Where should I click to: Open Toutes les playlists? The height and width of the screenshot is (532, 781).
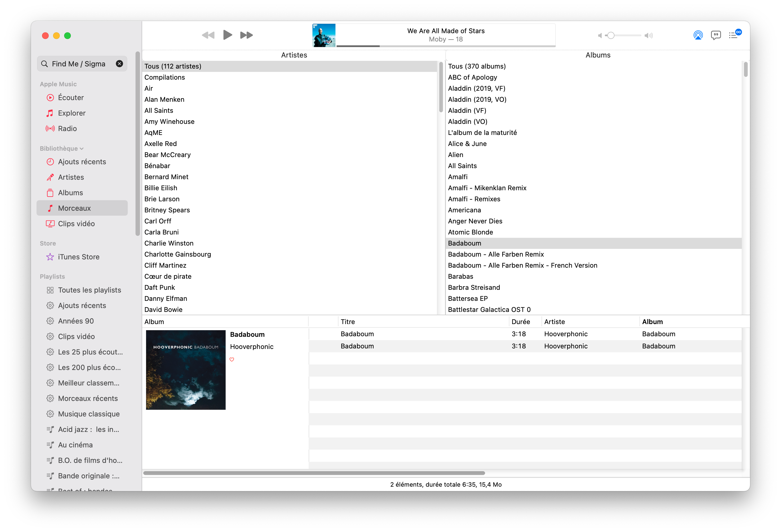[82, 290]
